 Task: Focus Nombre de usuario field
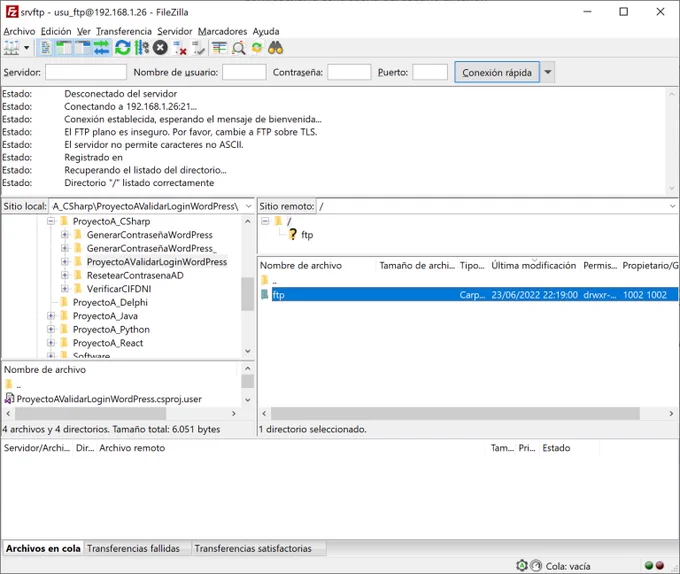click(x=244, y=72)
